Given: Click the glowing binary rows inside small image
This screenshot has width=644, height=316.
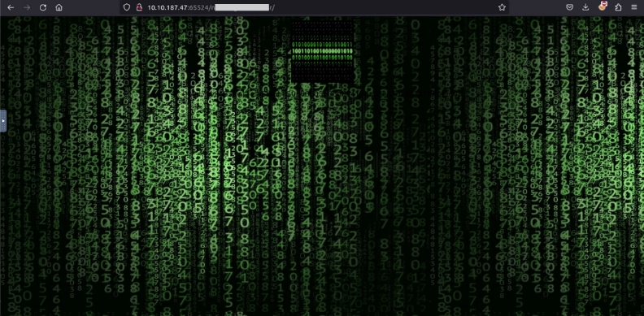Looking at the screenshot, I should (323, 51).
